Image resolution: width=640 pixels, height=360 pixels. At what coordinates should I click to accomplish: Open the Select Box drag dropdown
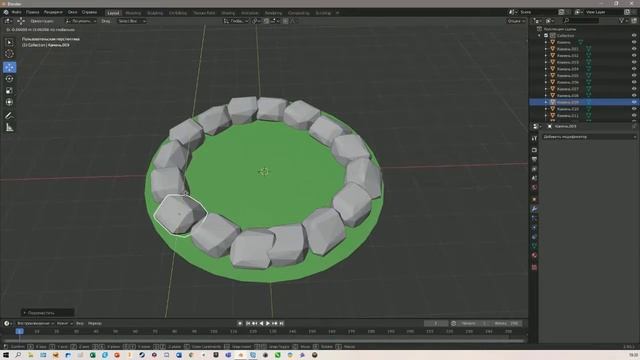point(132,21)
